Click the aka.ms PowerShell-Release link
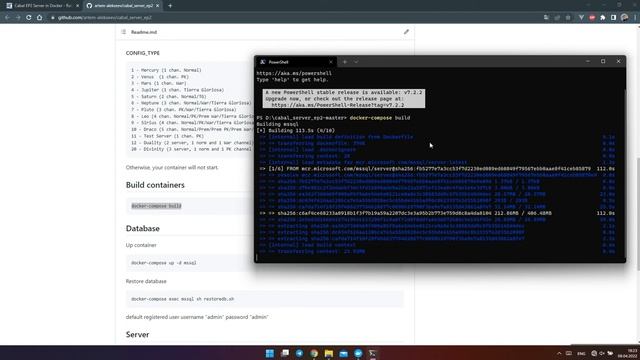 click(338, 105)
